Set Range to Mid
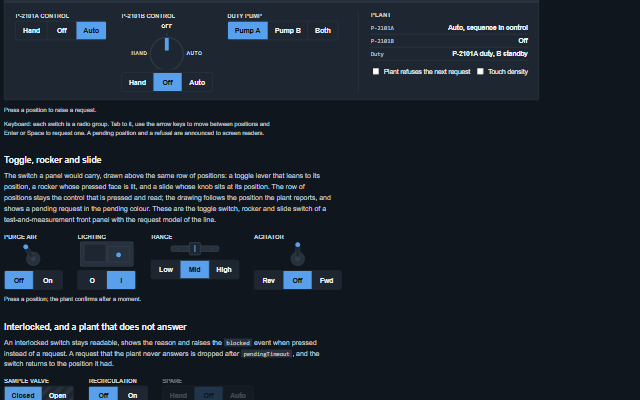This screenshot has width=640, height=400. pos(194,270)
